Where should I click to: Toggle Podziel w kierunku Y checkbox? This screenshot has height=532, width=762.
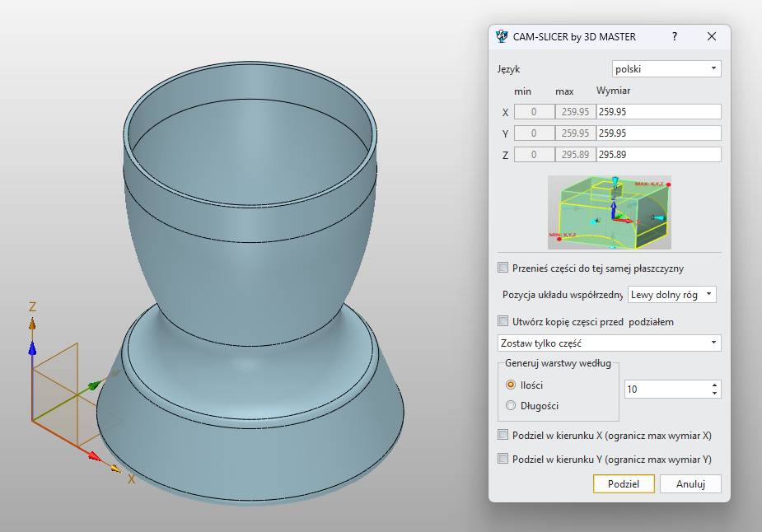[x=503, y=460]
